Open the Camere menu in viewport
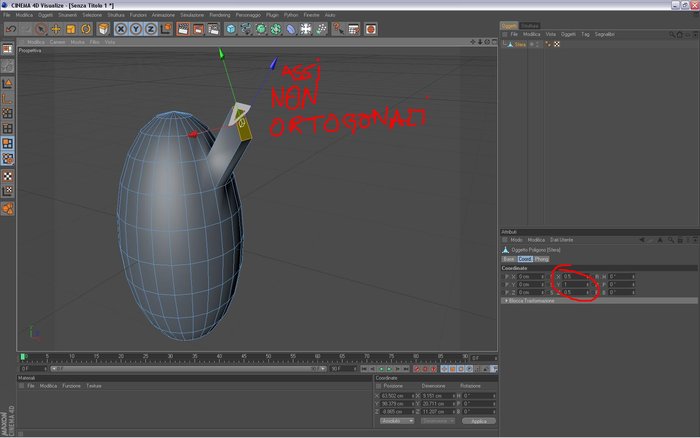This screenshot has width=700, height=438. point(57,42)
